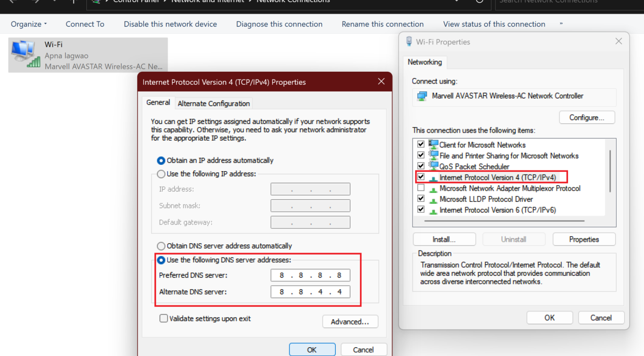This screenshot has width=644, height=356.
Task: Click Cancel in Wi-Fi Properties dialog
Action: 601,318
